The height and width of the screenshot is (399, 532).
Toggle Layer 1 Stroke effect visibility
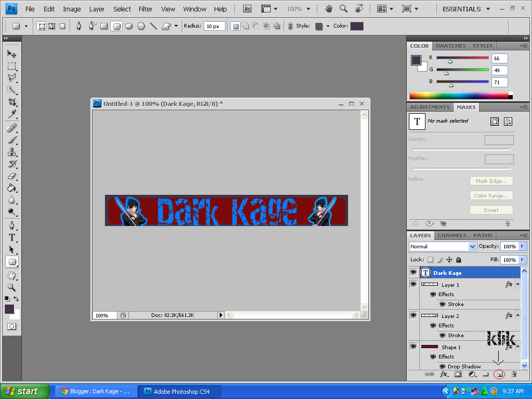(x=443, y=304)
